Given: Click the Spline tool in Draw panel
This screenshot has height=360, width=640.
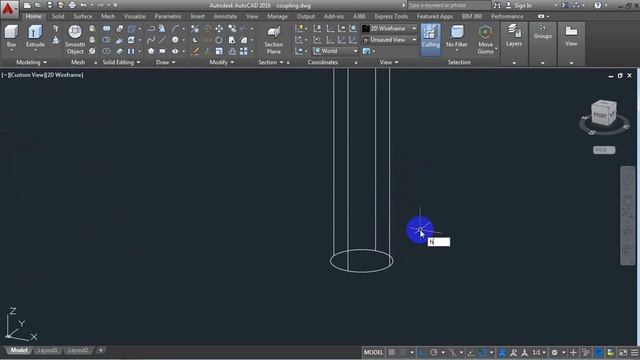Looking at the screenshot, I should pyautogui.click(x=151, y=40).
